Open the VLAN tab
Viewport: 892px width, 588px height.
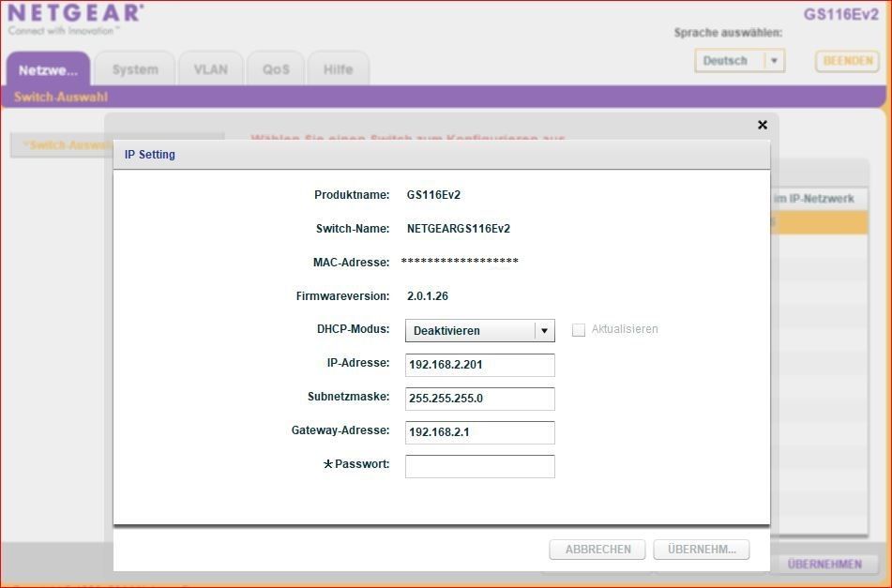[210, 69]
